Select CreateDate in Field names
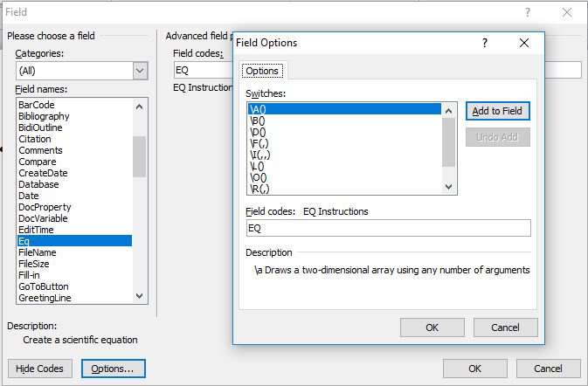588x386 pixels. click(x=75, y=173)
